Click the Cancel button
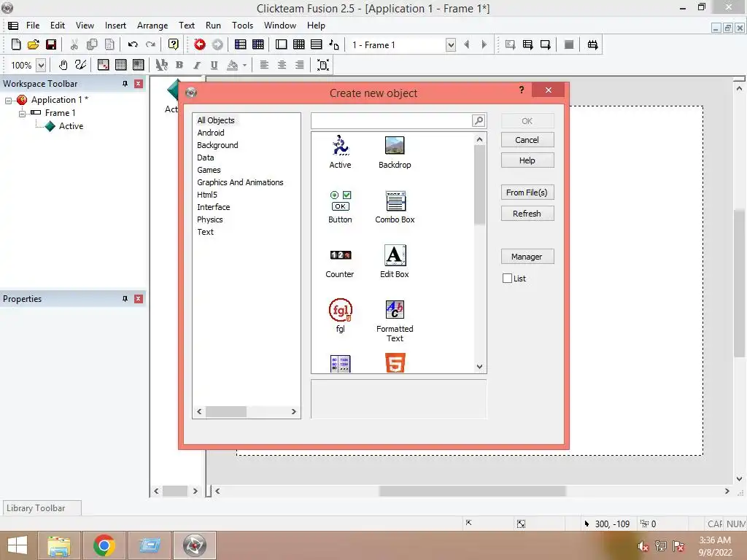Image resolution: width=747 pixels, height=560 pixels. 527,140
